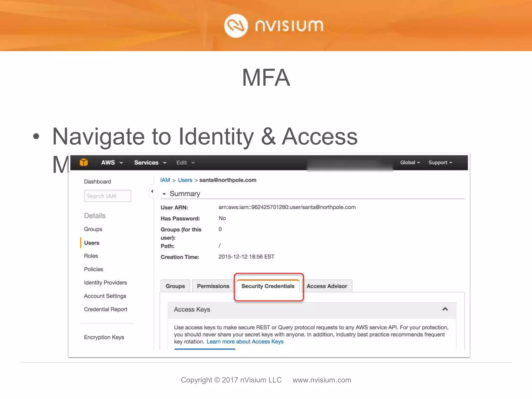Switch to the Permissions tab
Image resolution: width=532 pixels, height=399 pixels.
[x=213, y=286]
